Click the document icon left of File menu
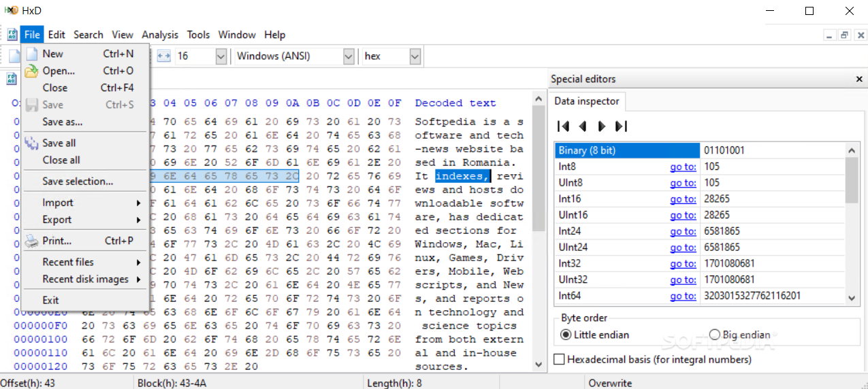The height and width of the screenshot is (389, 868). tap(12, 35)
